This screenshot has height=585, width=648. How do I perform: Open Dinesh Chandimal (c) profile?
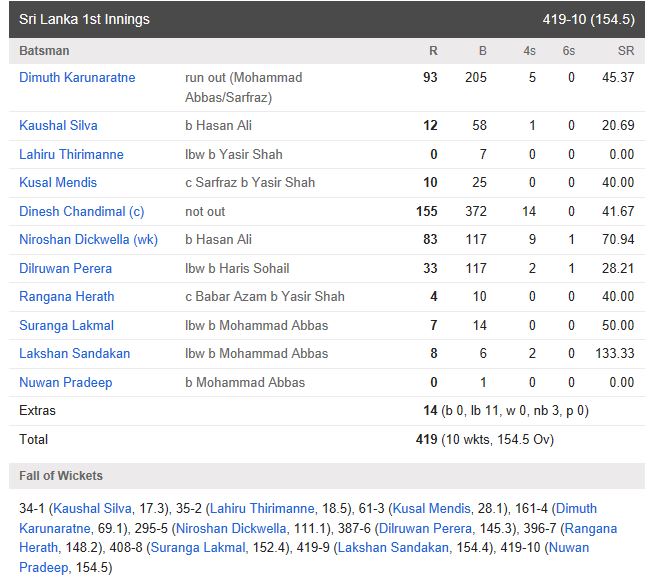pos(82,211)
